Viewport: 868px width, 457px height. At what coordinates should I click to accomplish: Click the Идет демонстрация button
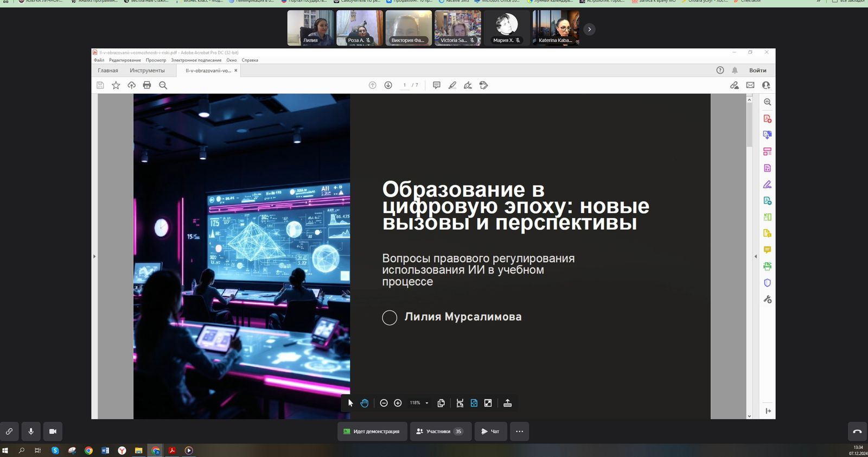372,431
